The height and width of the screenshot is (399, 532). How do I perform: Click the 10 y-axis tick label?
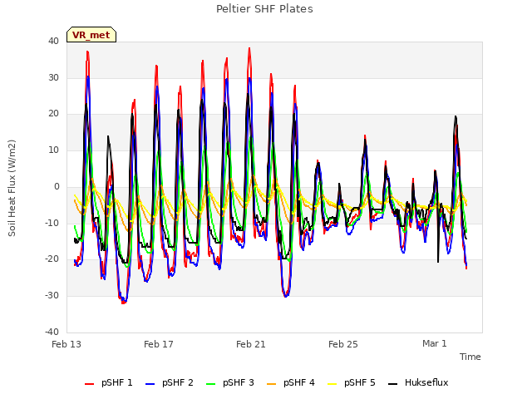coord(53,150)
